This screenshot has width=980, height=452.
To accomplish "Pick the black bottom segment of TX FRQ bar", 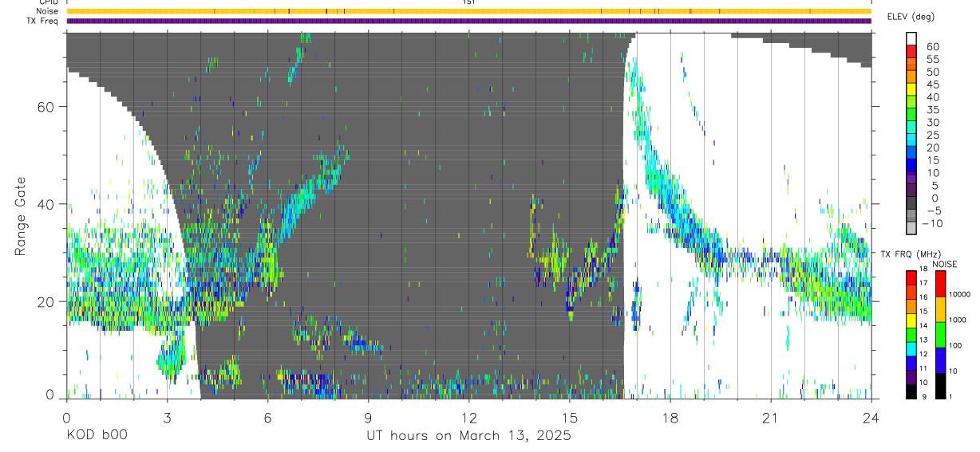I will click(911, 392).
